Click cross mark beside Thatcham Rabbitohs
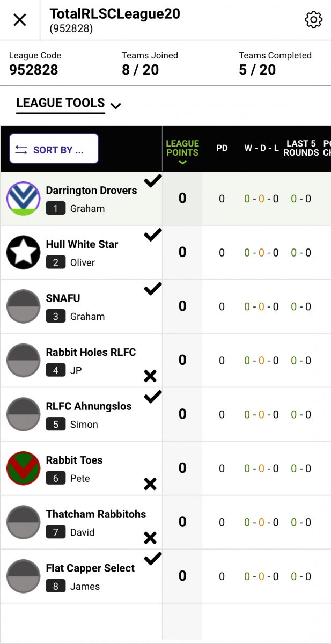 (x=150, y=538)
